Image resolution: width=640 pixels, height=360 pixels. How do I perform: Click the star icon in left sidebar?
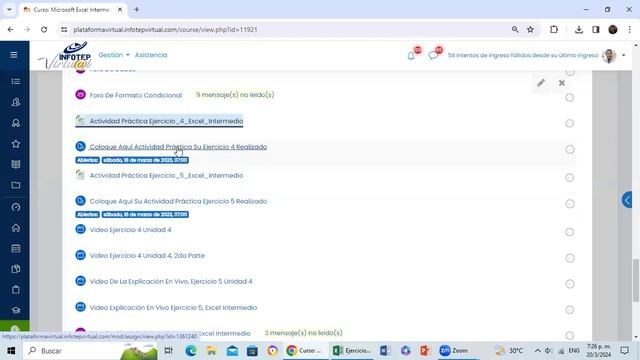(x=16, y=144)
